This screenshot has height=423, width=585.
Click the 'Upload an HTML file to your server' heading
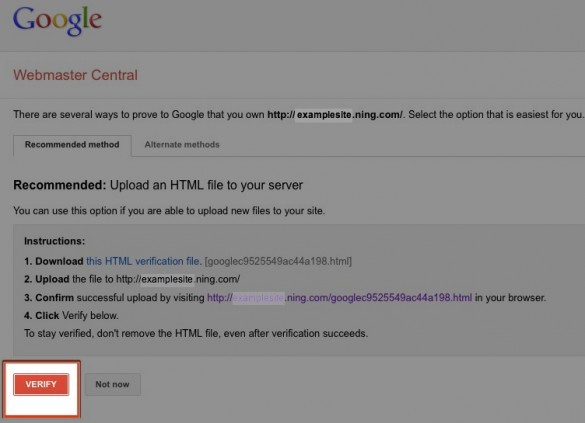pos(206,185)
